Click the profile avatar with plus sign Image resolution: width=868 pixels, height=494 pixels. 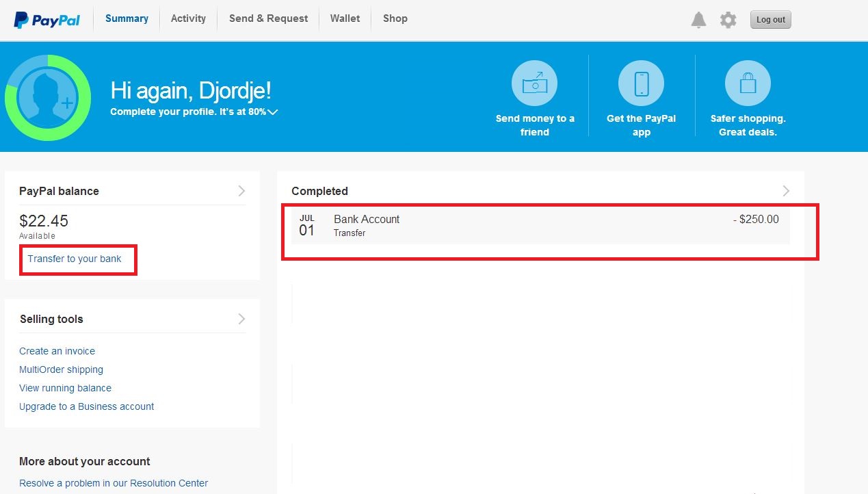[47, 98]
